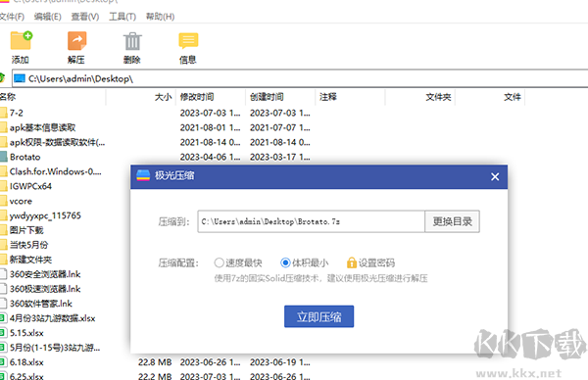Open the 文件(F) menu
The image size is (588, 380).
pos(12,17)
